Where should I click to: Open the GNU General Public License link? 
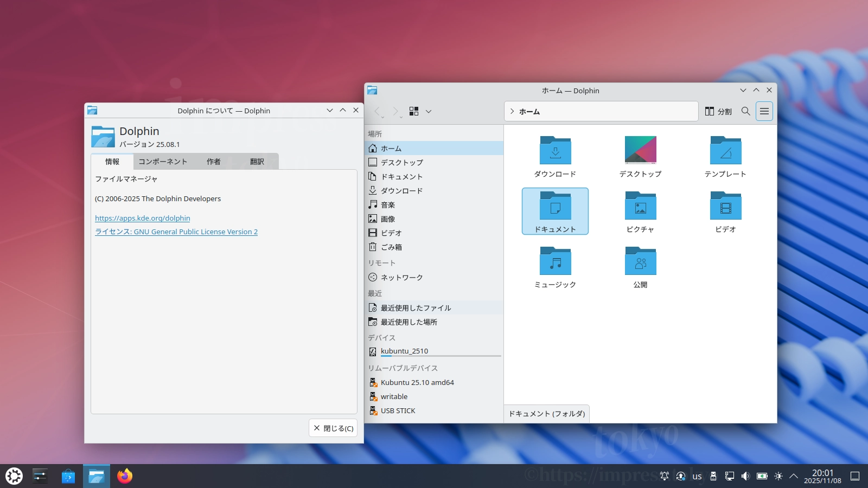click(x=176, y=232)
